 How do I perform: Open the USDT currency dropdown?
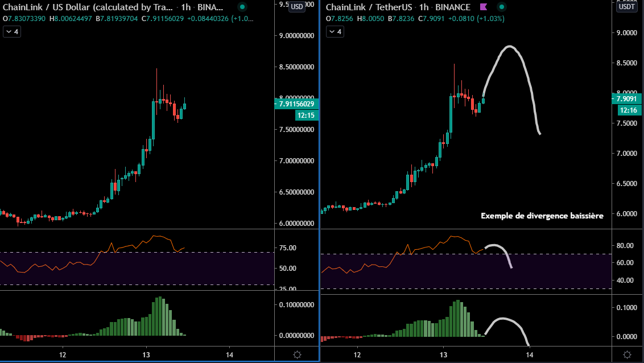tap(628, 7)
